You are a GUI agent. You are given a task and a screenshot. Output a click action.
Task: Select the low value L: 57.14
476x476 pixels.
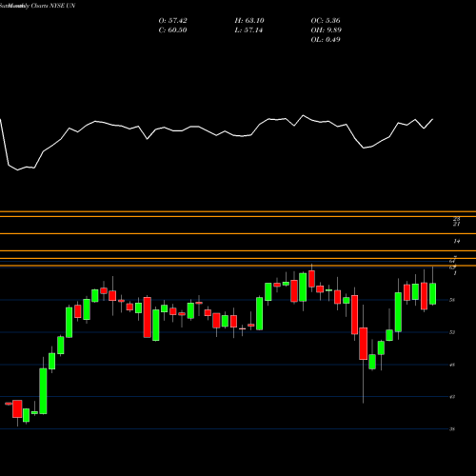(248, 30)
